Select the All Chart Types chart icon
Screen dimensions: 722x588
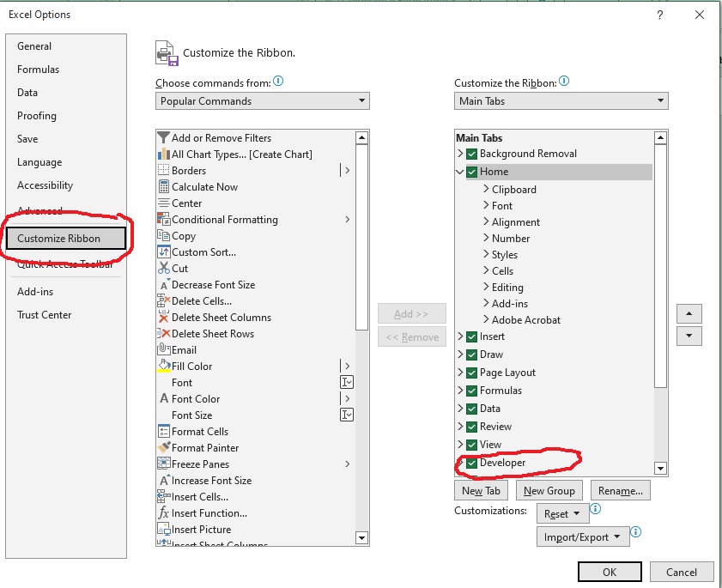[164, 154]
